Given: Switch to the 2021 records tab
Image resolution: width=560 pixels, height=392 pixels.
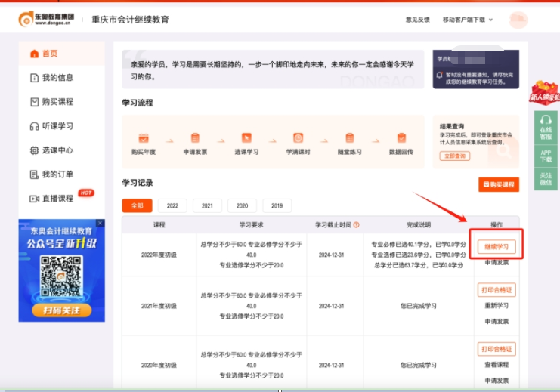Looking at the screenshot, I should pyautogui.click(x=207, y=206).
